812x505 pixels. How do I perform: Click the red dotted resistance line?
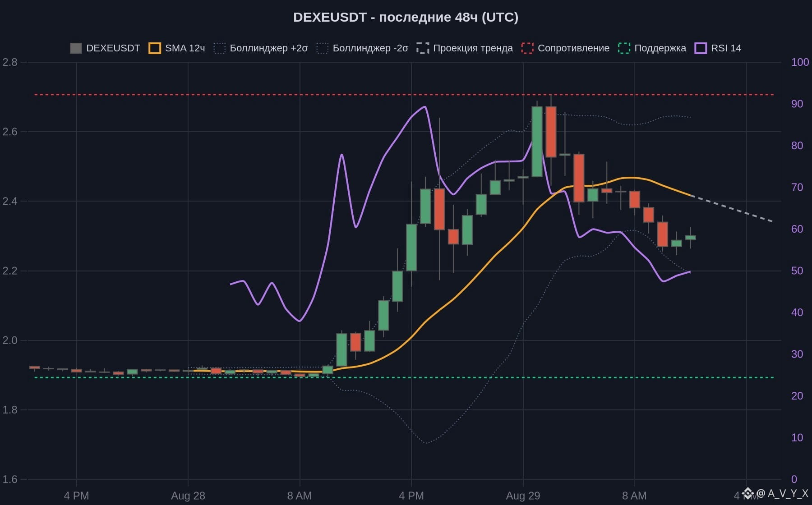(404, 95)
